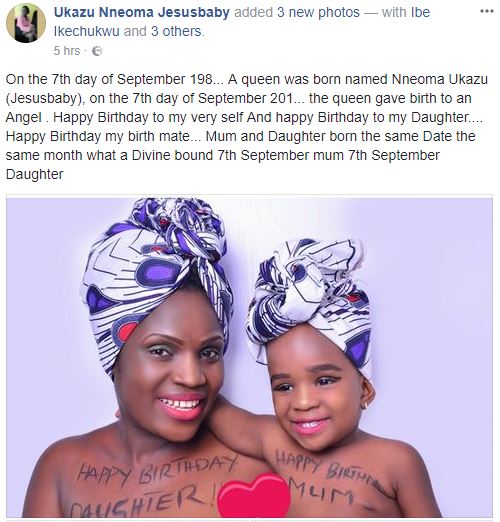Expand the "3 others" tagged people list
Viewport: 500px width, 522px height.
177,31
